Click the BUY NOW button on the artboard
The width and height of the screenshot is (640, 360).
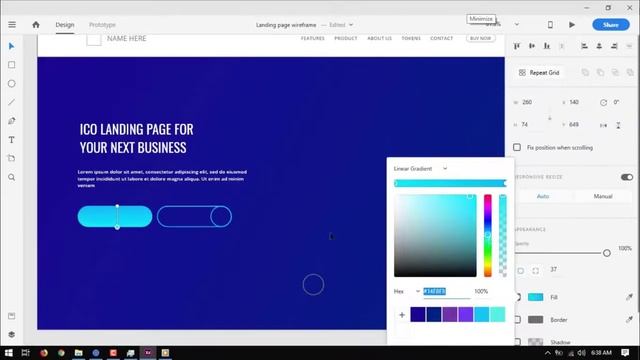[480, 38]
